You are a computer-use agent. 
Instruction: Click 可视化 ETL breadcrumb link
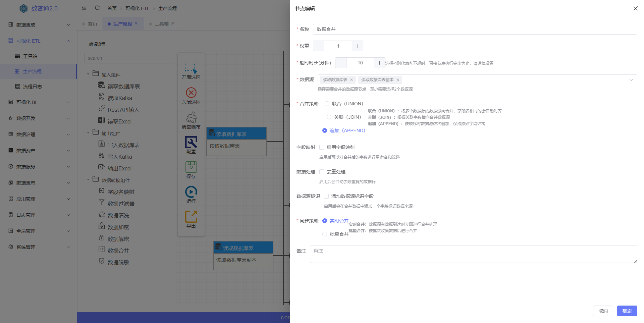[137, 8]
